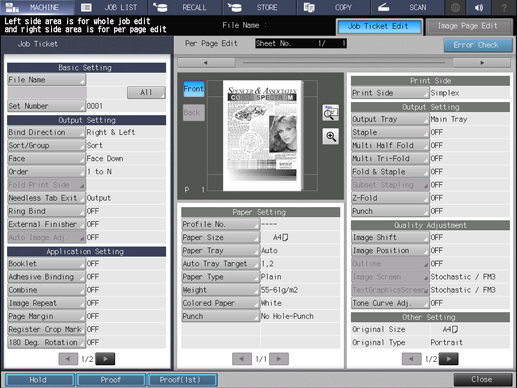Open the STORE tab
The image size is (517, 388).
(x=260, y=7)
